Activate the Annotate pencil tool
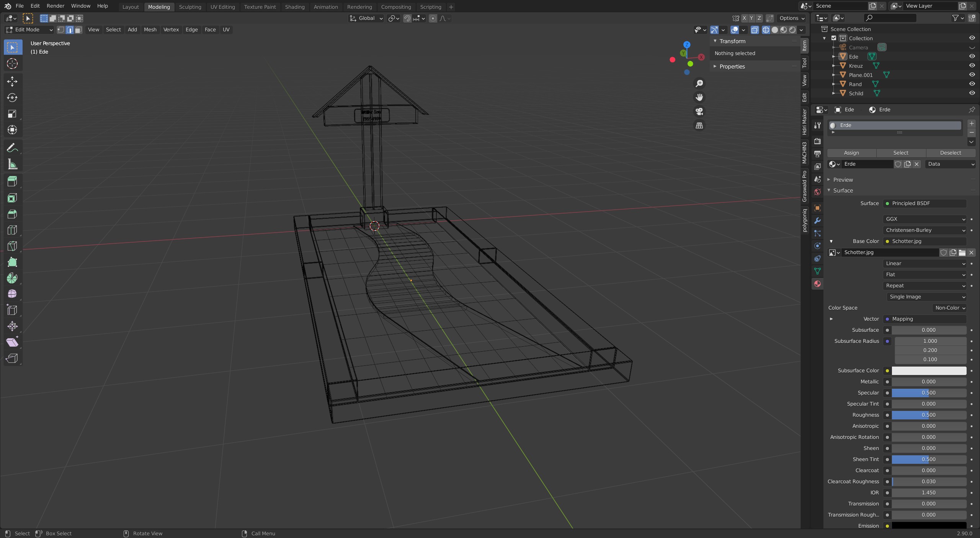Viewport: 980px width, 538px height. [x=12, y=148]
